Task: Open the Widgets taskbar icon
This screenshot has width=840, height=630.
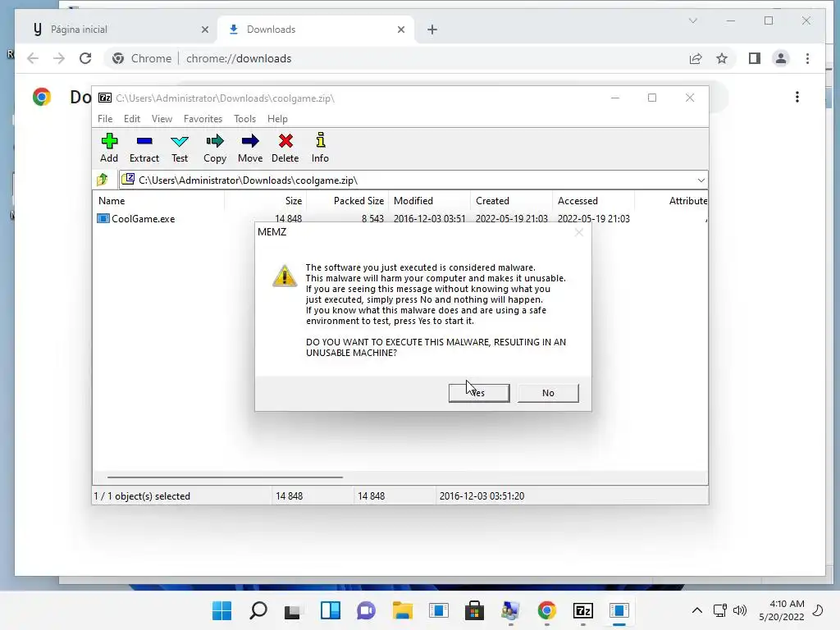Action: point(330,610)
